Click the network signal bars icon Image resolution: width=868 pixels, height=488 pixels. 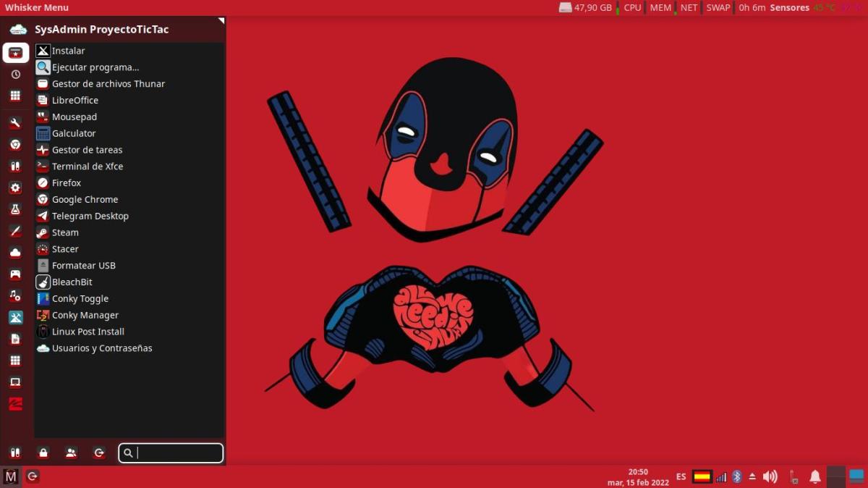(x=721, y=476)
